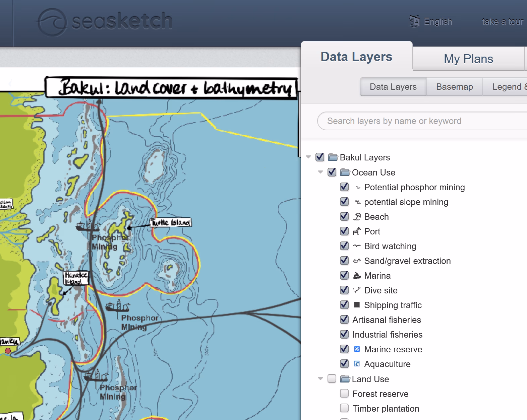Viewport: 527px width, 420px height.
Task: Click the Beach layer umbrella icon
Action: [357, 217]
